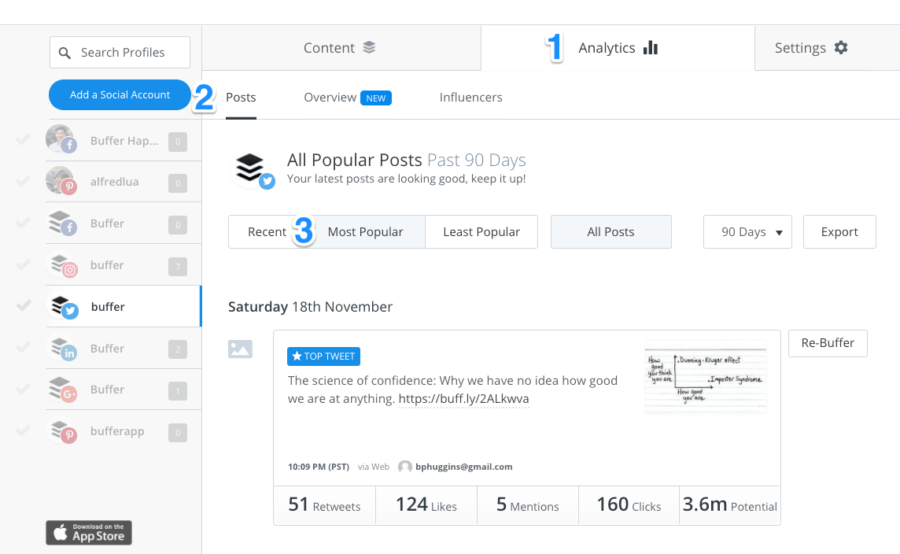Image resolution: width=900 pixels, height=554 pixels.
Task: Click the Analytics bar chart icon
Action: pyautogui.click(x=650, y=48)
